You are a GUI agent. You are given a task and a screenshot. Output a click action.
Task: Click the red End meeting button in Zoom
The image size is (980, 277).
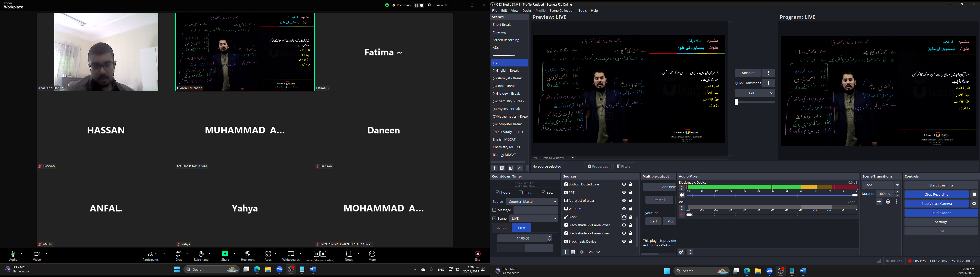(x=477, y=254)
